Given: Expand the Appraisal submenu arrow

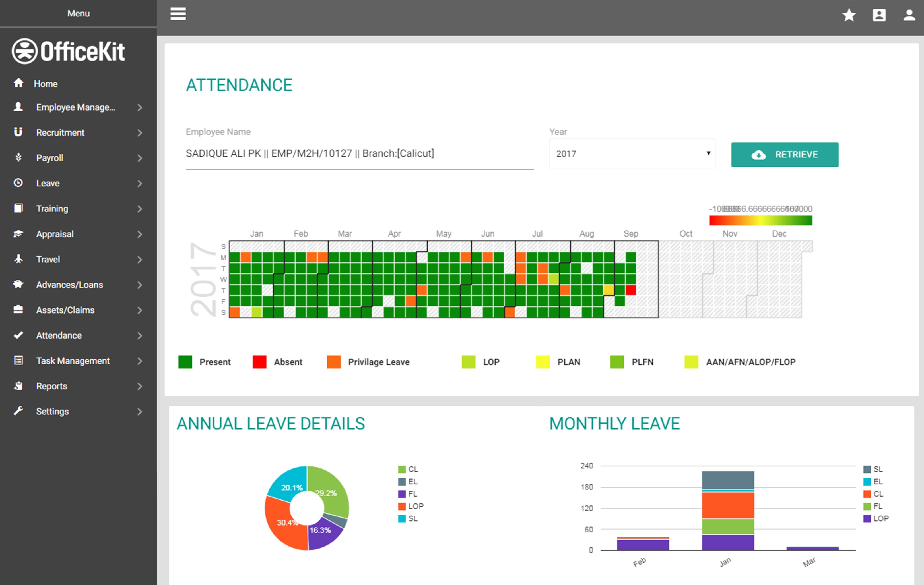Looking at the screenshot, I should (140, 234).
